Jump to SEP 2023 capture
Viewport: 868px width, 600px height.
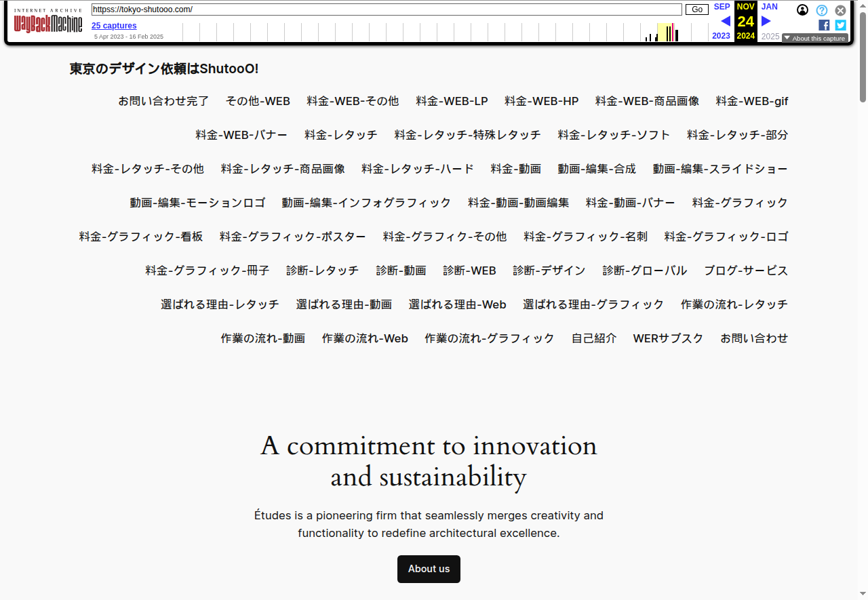coord(722,7)
